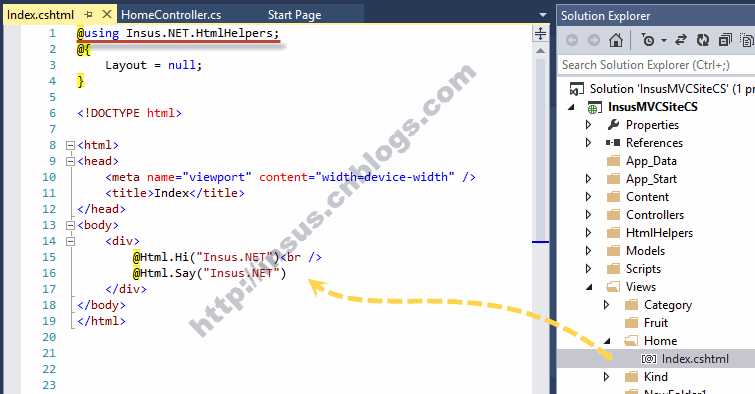Click Sync with Active Document icon

tap(681, 40)
